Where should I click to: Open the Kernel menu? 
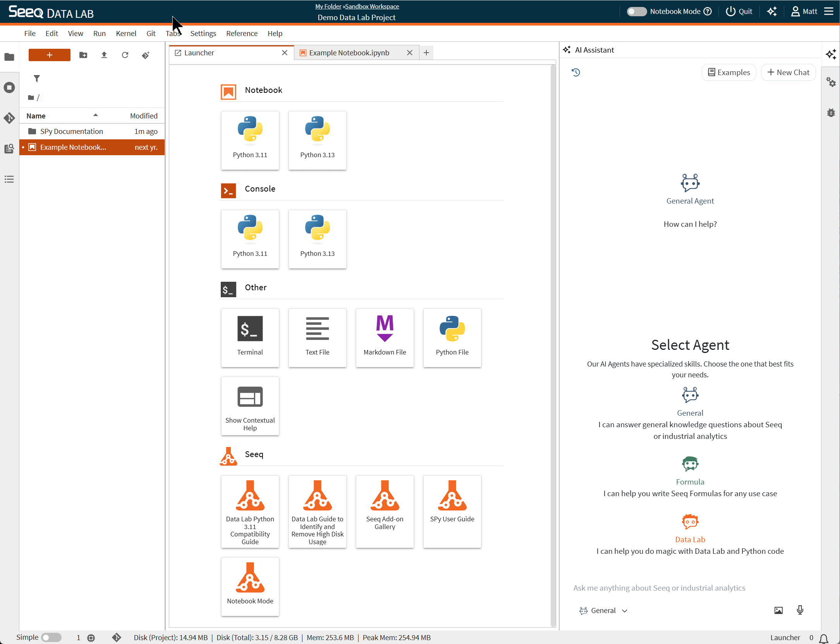point(126,33)
